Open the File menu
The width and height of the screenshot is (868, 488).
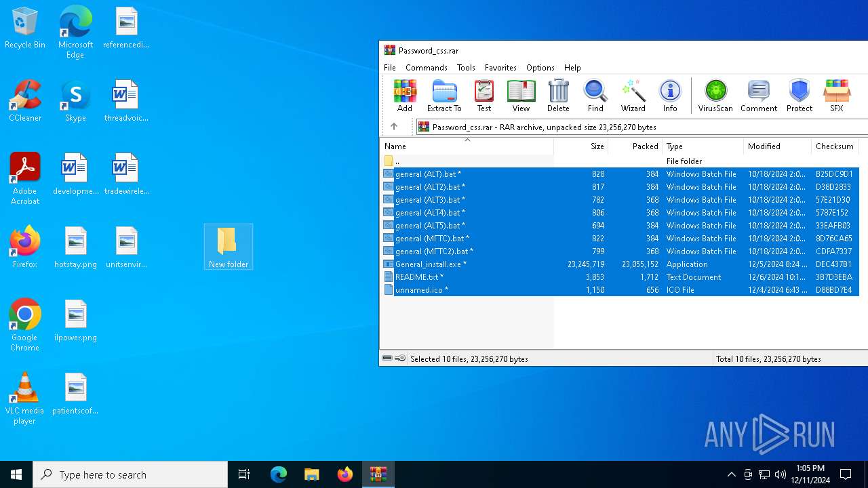390,68
